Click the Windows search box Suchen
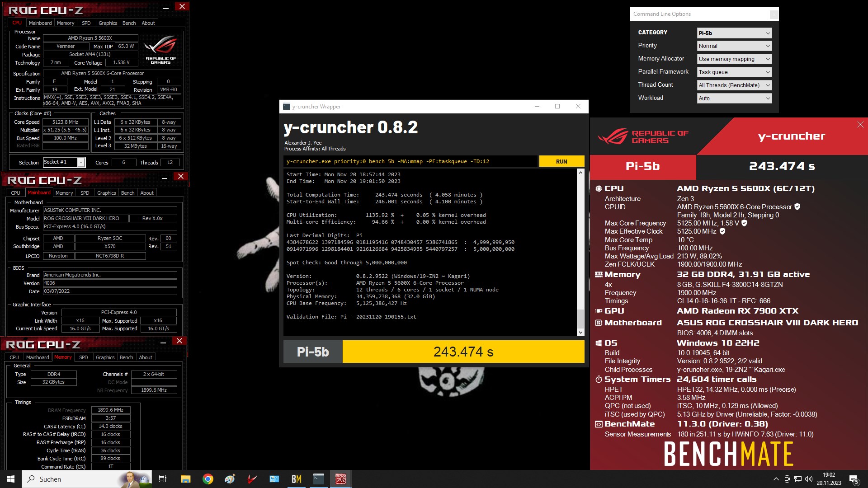The width and height of the screenshot is (868, 488). click(86, 479)
